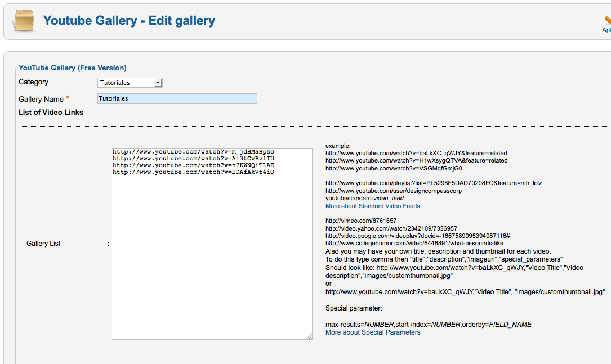
Task: Click the Youtube Gallery - Edit gallery title
Action: (129, 20)
